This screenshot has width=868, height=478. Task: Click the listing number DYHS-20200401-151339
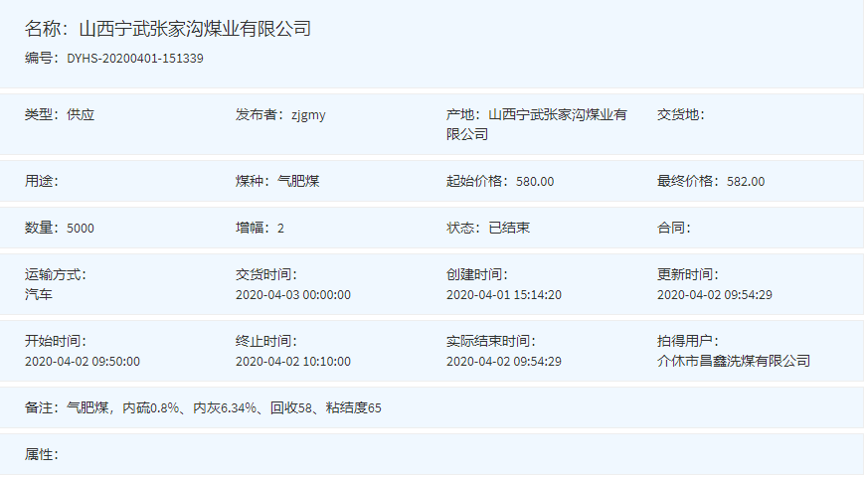[x=135, y=59]
